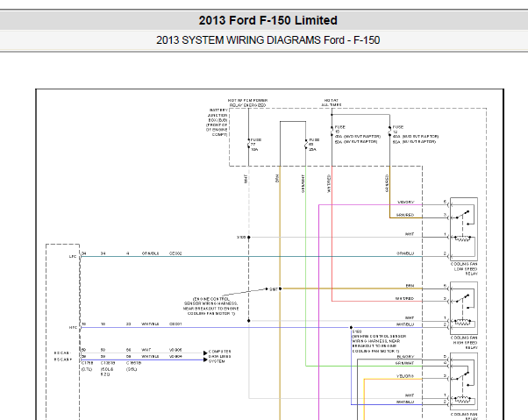Click the S193 splice dot

tap(351, 327)
